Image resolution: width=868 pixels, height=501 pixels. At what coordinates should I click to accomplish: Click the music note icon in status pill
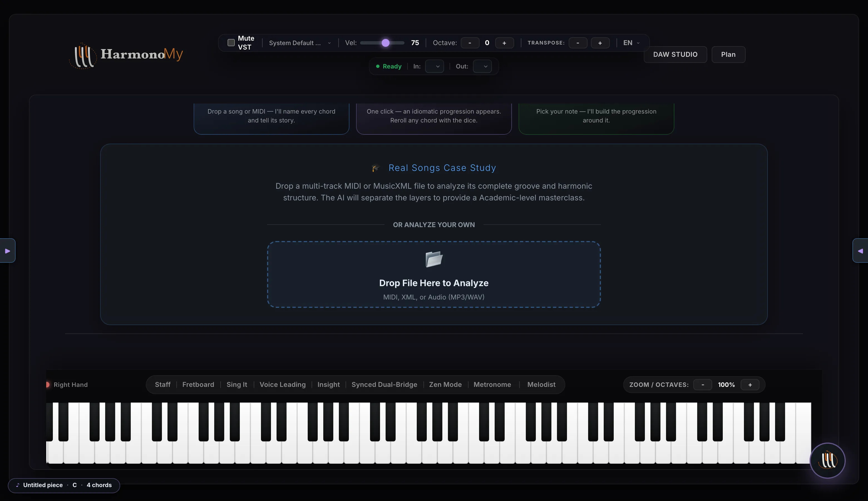pos(18,485)
